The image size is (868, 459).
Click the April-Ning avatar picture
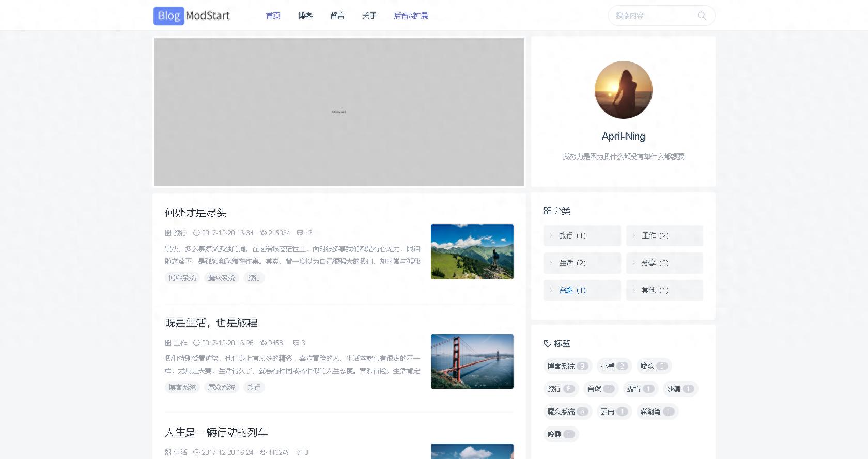623,90
